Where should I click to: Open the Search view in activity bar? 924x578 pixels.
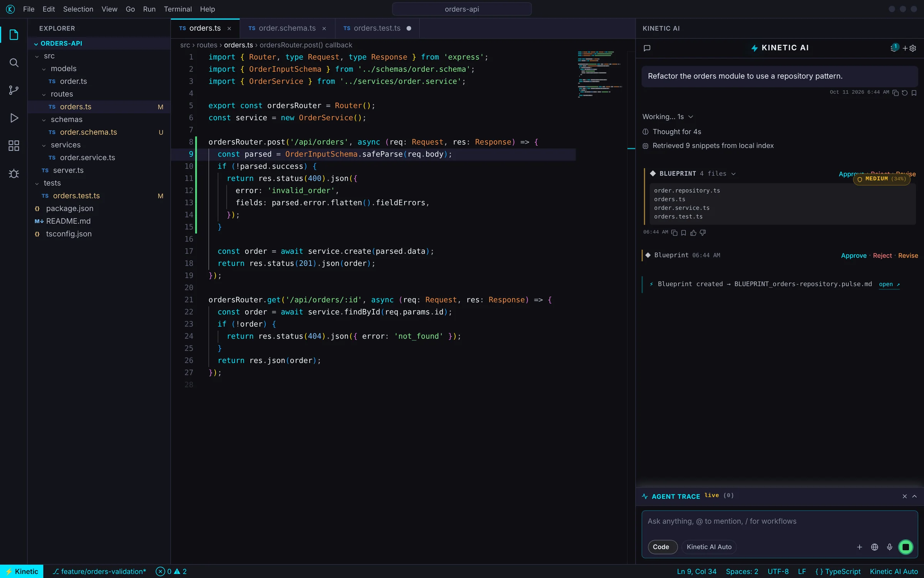(x=14, y=62)
